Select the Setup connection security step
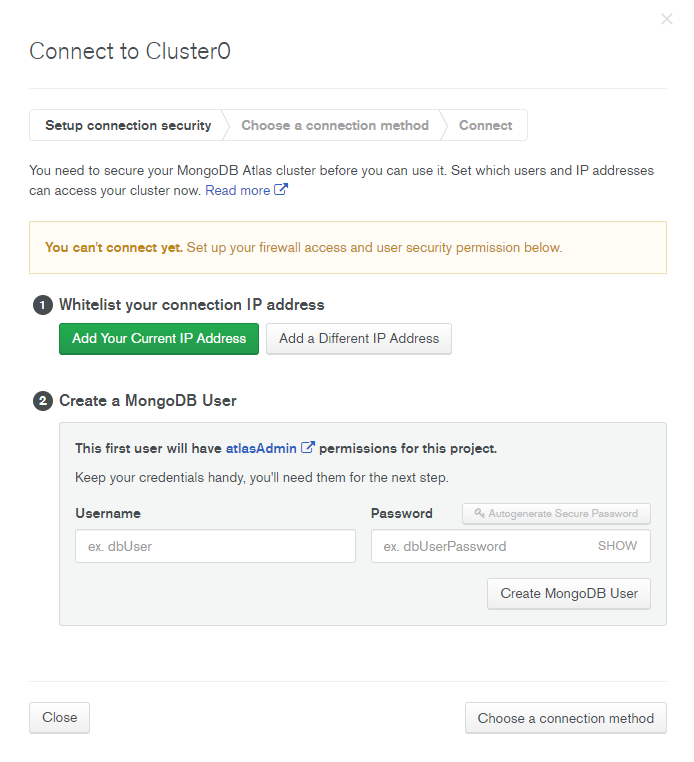694x762 pixels. click(x=128, y=126)
